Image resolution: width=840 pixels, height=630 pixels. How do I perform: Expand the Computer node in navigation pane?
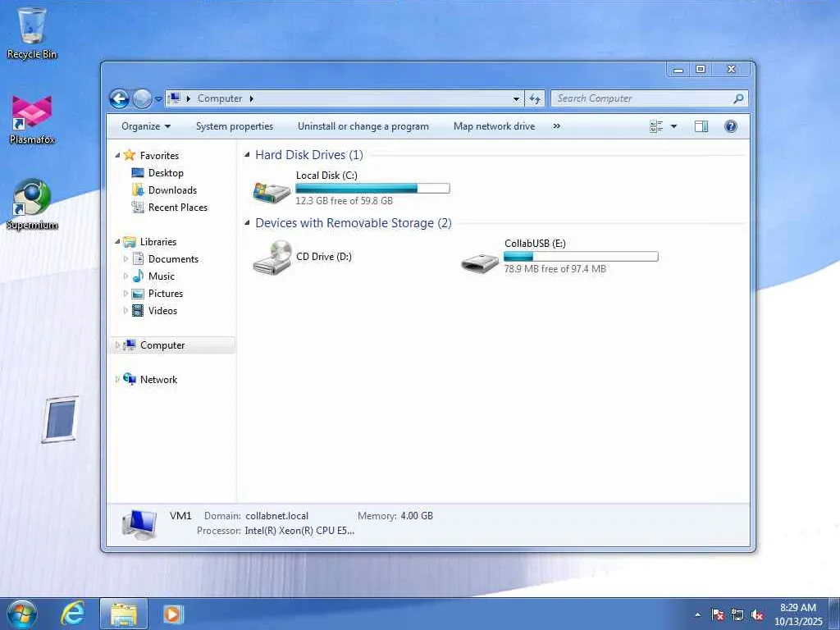[x=117, y=345]
